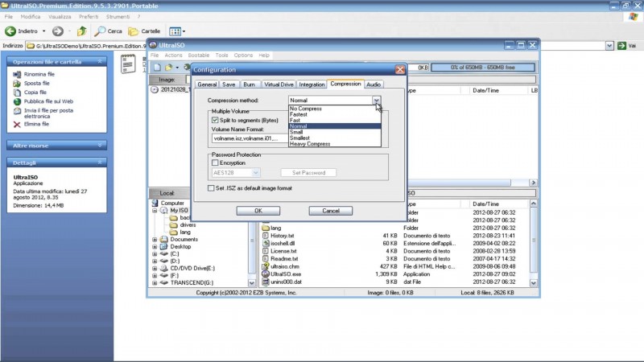Open the address bar dropdown arrow
The image size is (644, 362).
609,46
